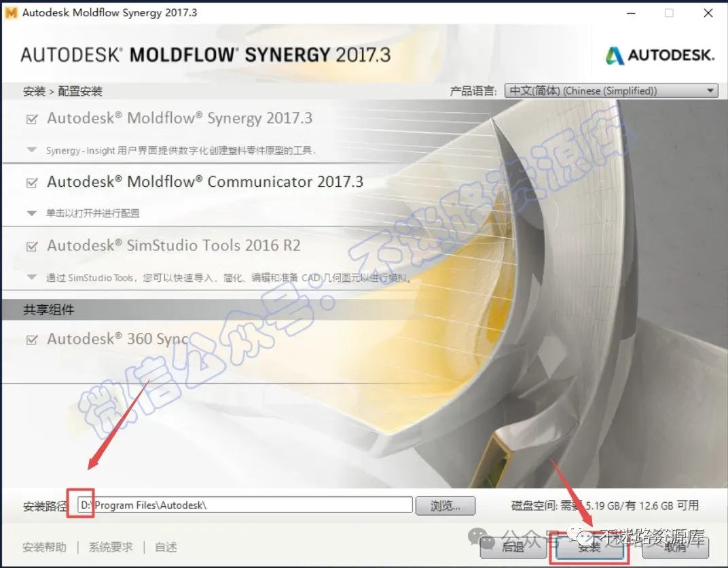
Task: Click the 浏览... browse button
Action: 445,505
